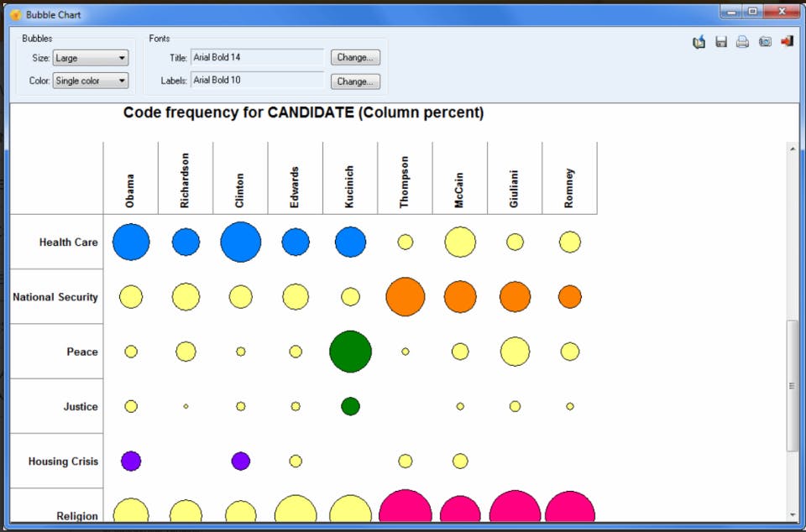Open the bubble Color dropdown

pyautogui.click(x=91, y=81)
